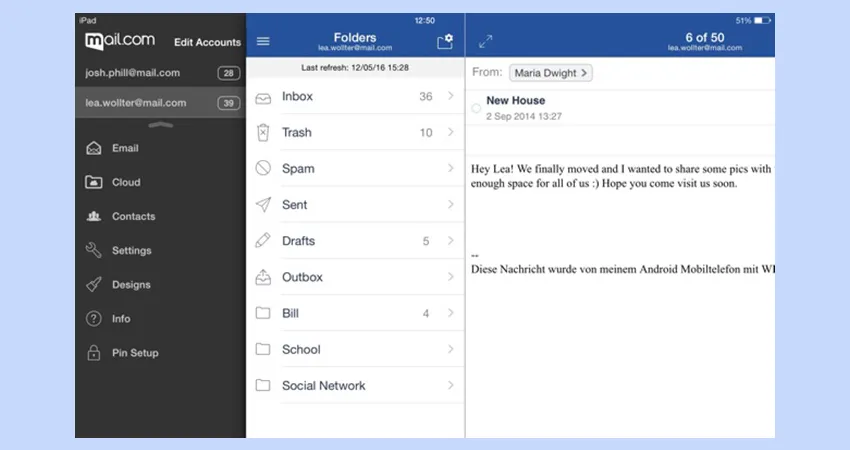Switch to josh.phill@mail.com account
Viewport: 850px width, 450px height.
132,73
